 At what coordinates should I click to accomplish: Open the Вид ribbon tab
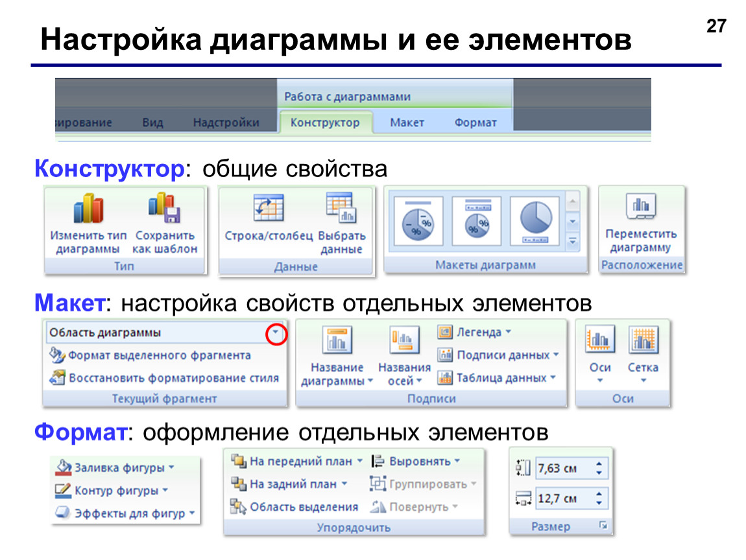(152, 122)
